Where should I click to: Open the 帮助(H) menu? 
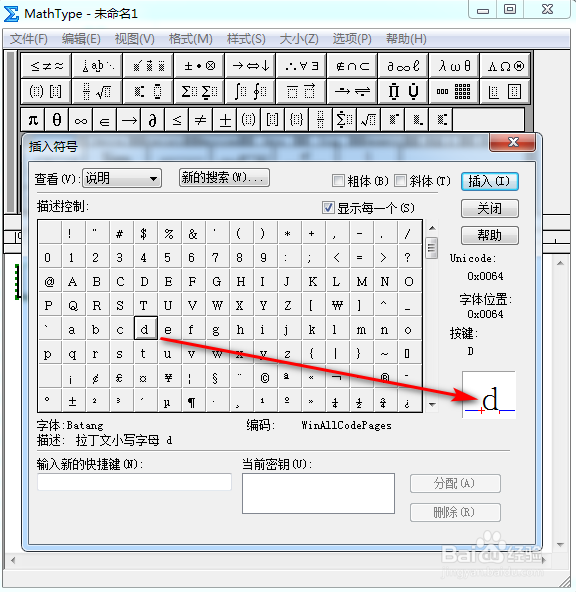406,39
